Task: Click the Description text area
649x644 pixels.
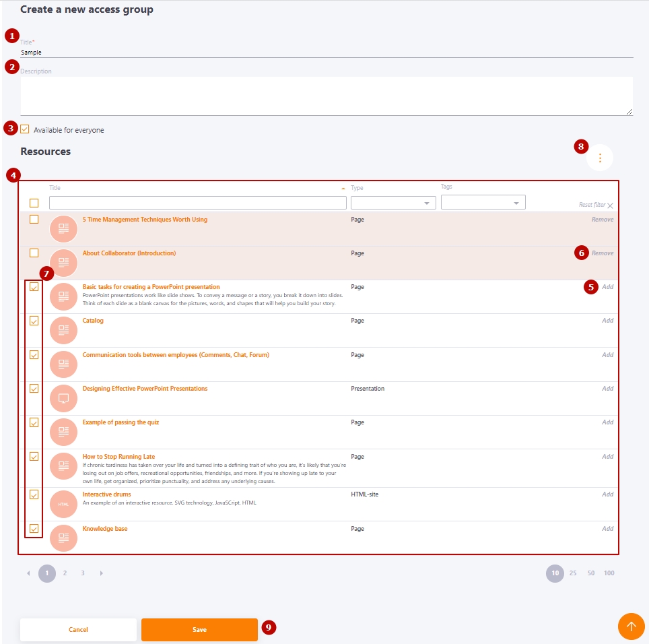Action: [x=323, y=94]
